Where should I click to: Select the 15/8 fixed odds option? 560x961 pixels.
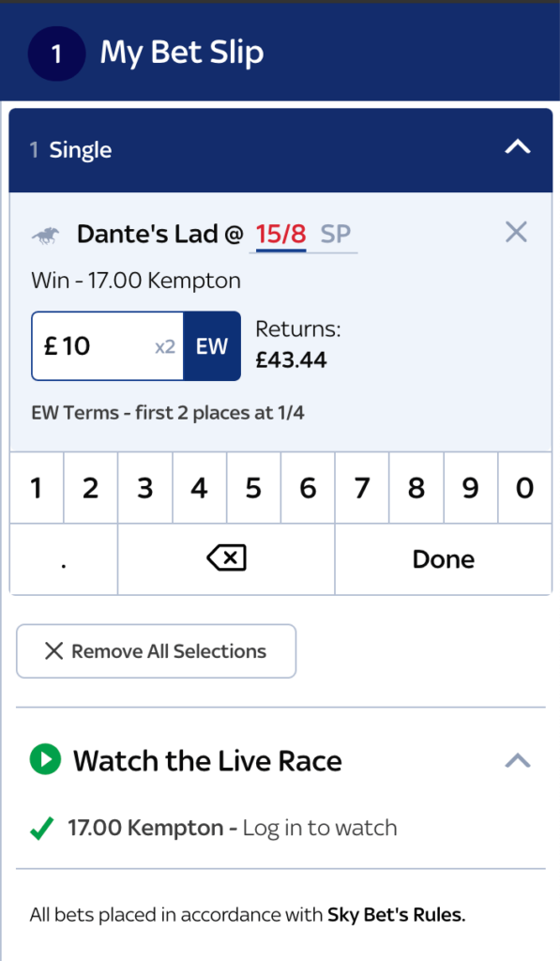pyautogui.click(x=280, y=233)
